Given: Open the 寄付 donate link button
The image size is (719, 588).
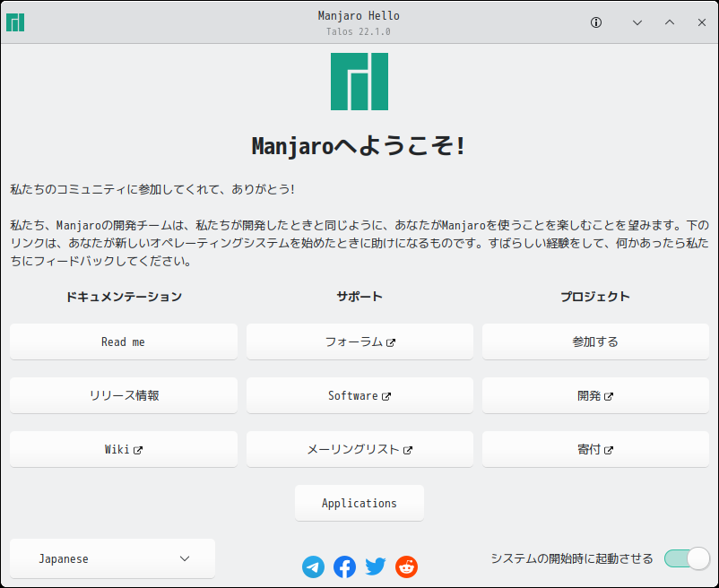Looking at the screenshot, I should (x=595, y=449).
